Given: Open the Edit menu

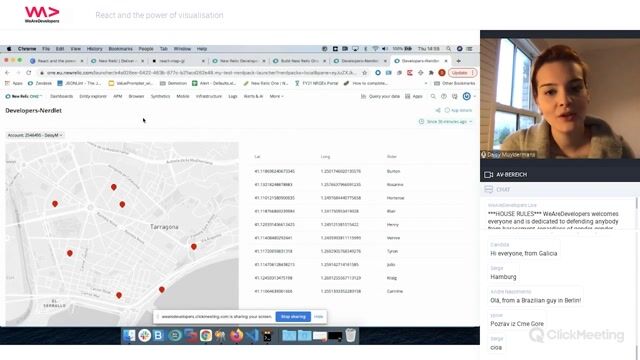Looking at the screenshot, I should (60, 49).
